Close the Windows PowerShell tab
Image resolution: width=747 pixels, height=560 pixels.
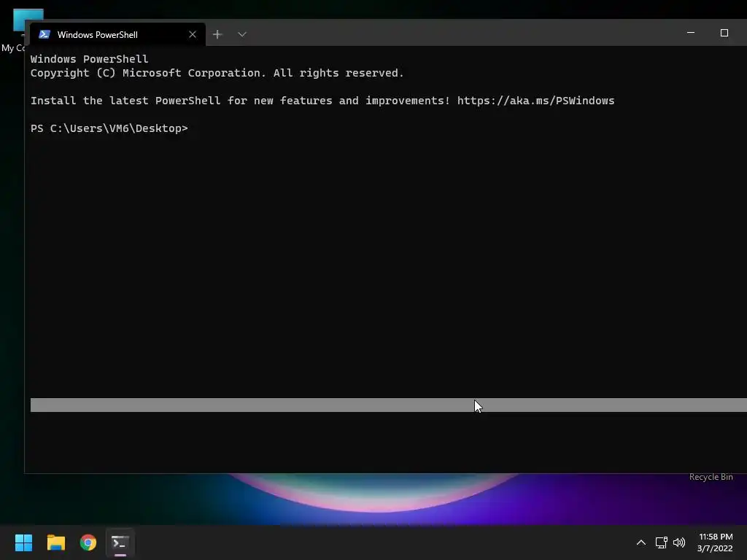coord(193,34)
